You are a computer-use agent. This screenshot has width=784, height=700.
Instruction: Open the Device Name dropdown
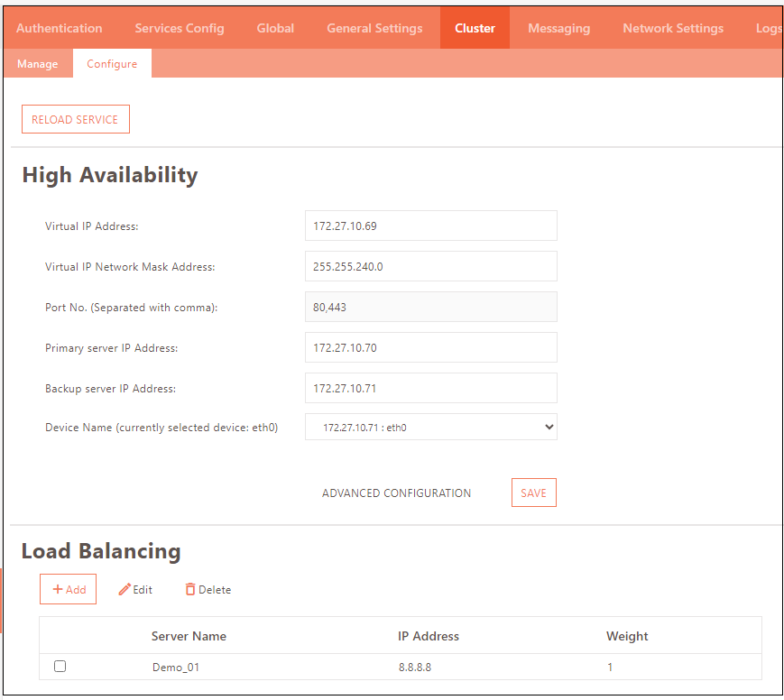pos(430,428)
